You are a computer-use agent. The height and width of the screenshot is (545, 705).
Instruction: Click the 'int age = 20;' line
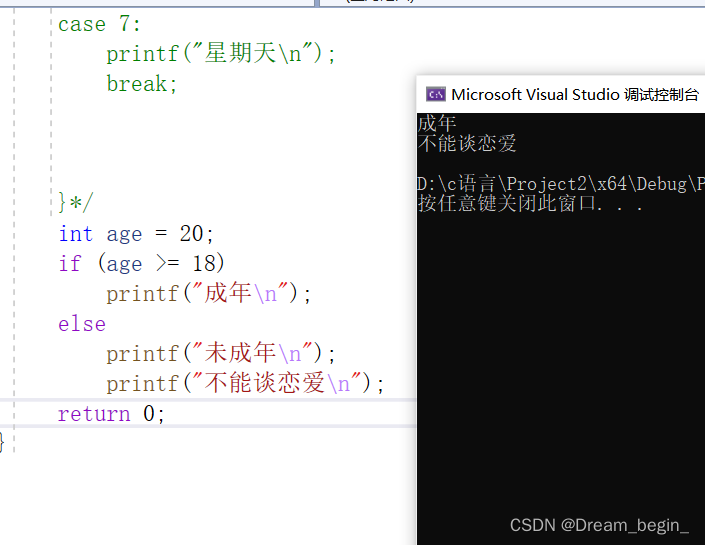click(136, 234)
